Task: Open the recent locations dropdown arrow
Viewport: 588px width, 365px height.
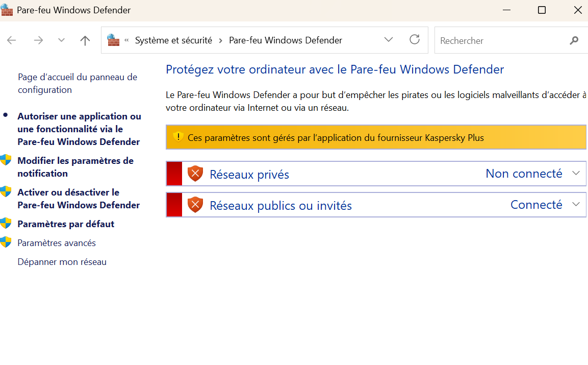Action: coord(62,40)
